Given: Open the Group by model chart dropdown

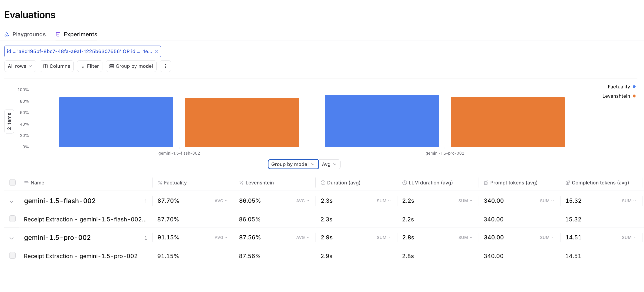Looking at the screenshot, I should 293,164.
